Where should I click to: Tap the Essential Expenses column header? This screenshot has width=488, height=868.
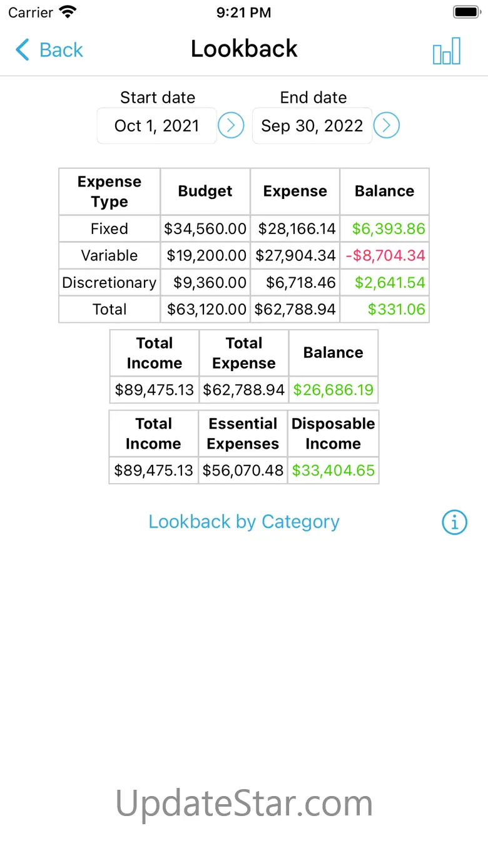pyautogui.click(x=243, y=434)
